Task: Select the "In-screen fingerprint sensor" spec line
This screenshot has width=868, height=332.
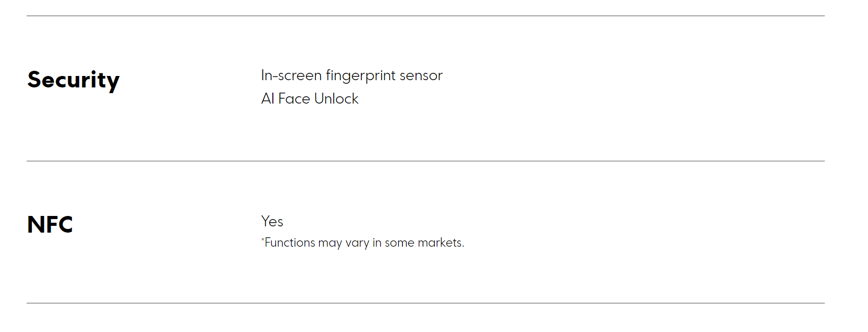Action: (x=351, y=75)
